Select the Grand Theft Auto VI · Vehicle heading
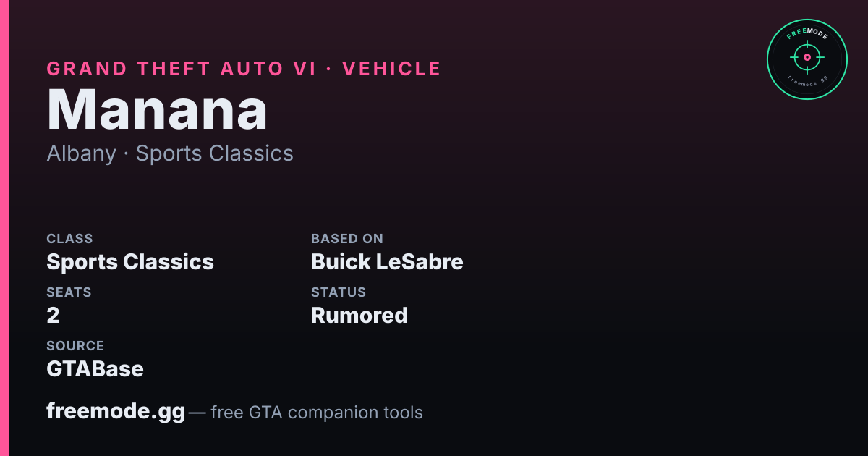The image size is (868, 456). 244,69
